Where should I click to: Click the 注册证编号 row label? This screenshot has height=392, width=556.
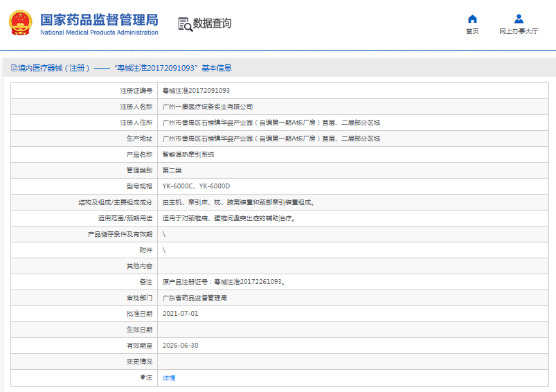point(136,91)
